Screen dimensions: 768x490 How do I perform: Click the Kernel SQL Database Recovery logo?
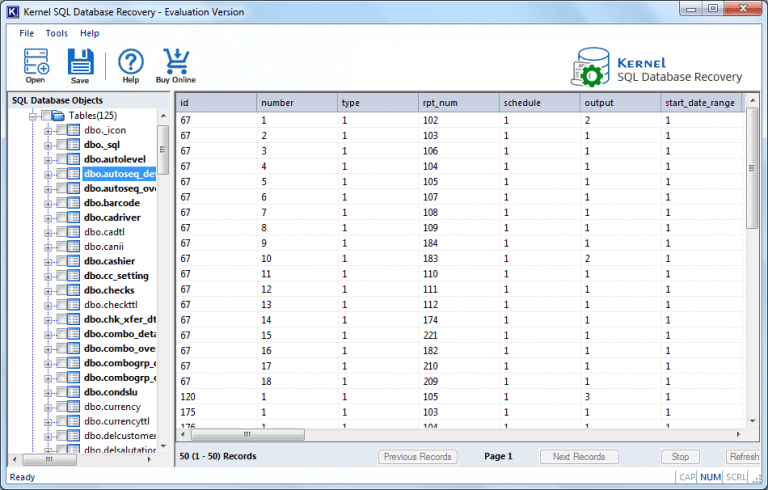656,68
